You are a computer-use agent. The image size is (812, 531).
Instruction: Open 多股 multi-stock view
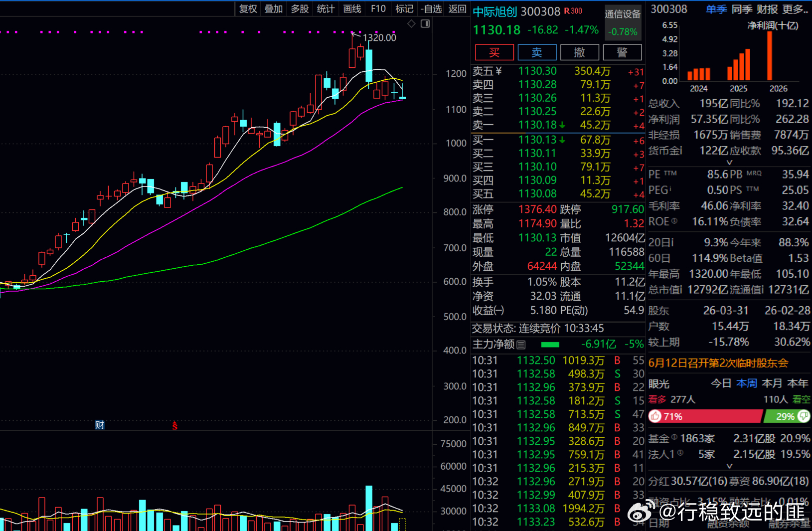pos(300,8)
